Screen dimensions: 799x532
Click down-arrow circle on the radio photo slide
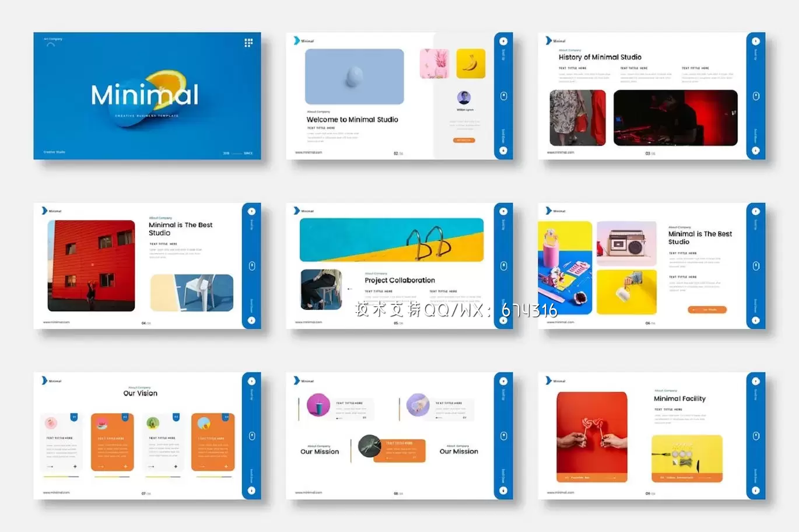(x=755, y=320)
